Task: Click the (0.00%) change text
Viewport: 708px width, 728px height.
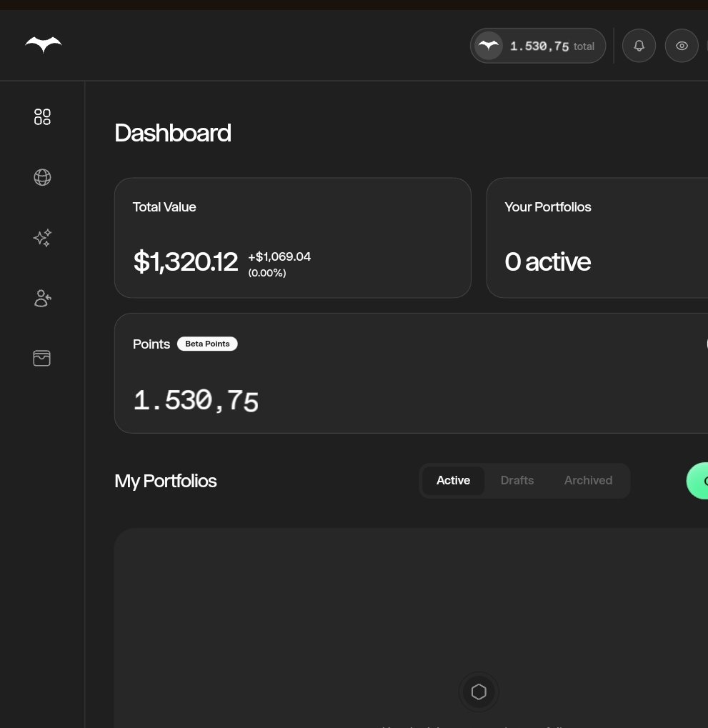Action: click(267, 273)
